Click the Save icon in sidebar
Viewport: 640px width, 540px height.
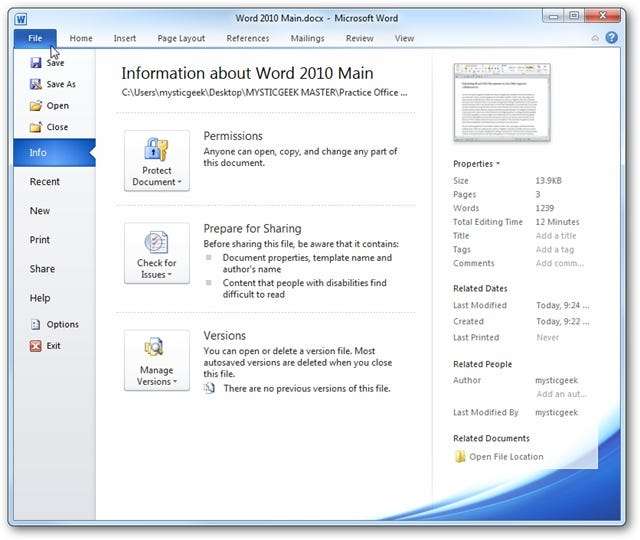35,63
